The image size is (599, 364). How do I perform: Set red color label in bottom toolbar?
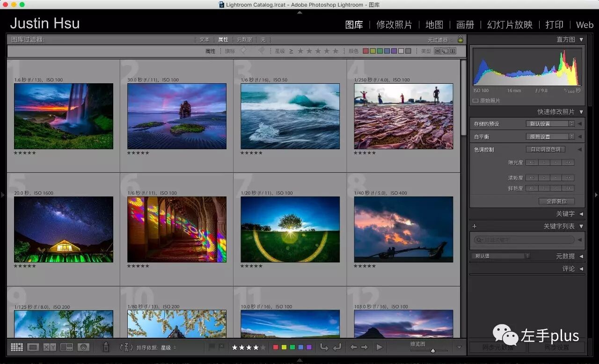coord(276,347)
